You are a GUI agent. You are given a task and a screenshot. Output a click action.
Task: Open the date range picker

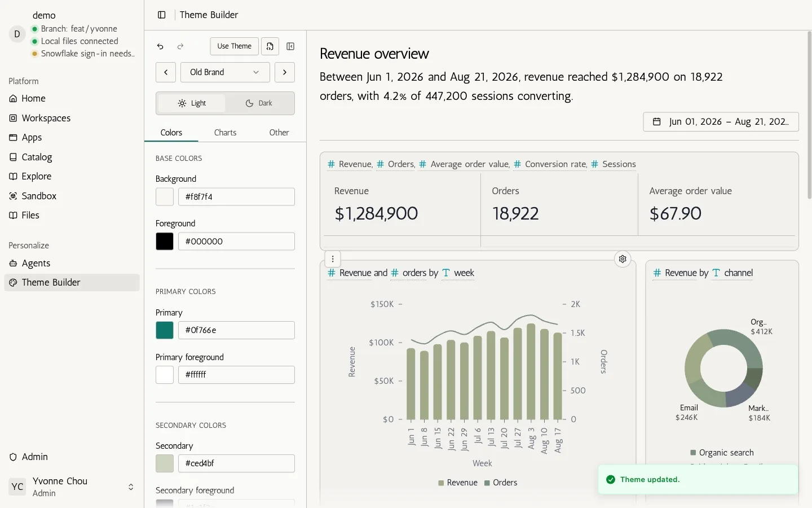pyautogui.click(x=721, y=122)
